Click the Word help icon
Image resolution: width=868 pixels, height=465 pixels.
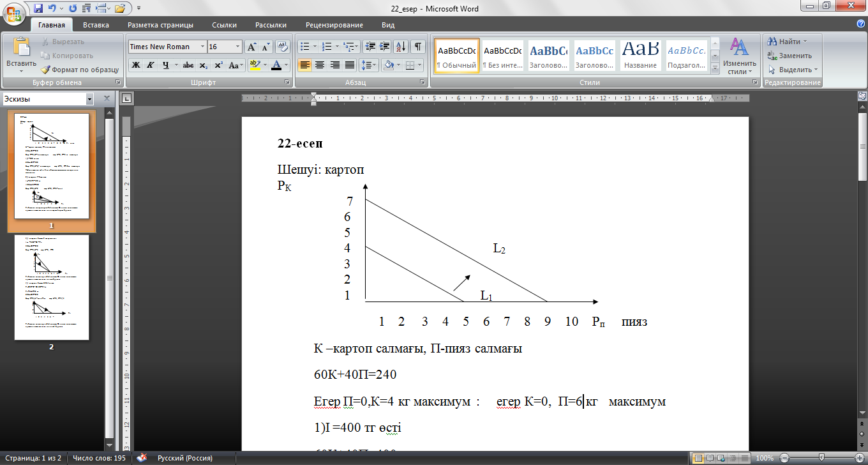point(861,24)
